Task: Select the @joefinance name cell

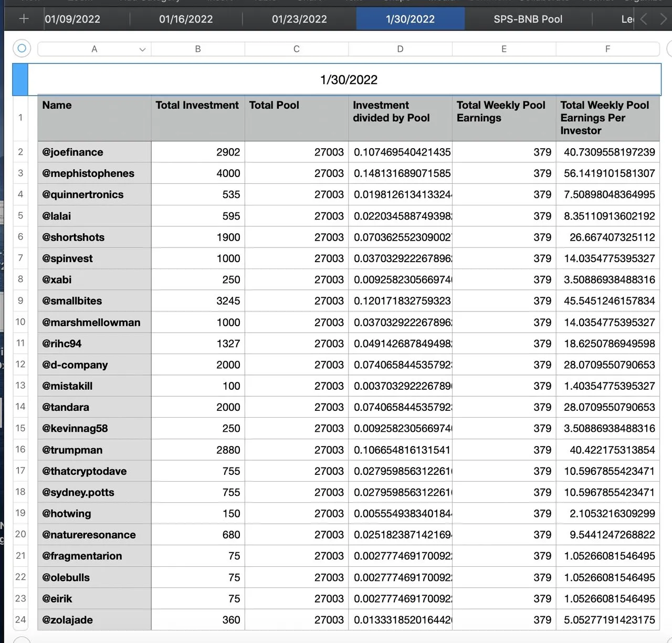Action: (x=94, y=152)
